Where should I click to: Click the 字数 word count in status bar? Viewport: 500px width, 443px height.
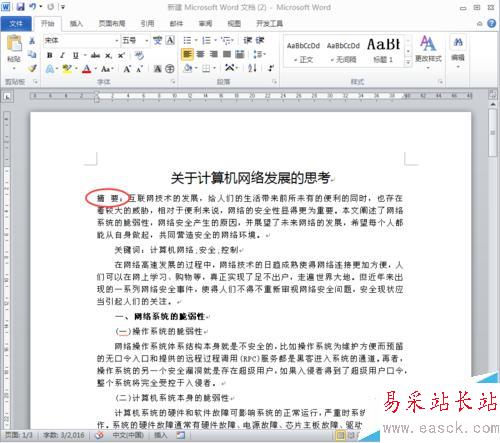click(x=64, y=435)
